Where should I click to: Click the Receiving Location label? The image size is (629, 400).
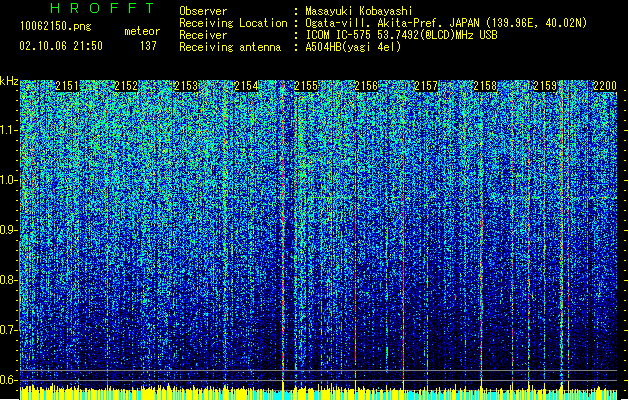click(233, 23)
